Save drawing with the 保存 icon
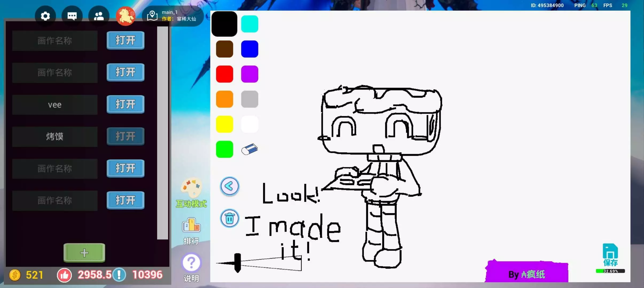 (x=610, y=255)
